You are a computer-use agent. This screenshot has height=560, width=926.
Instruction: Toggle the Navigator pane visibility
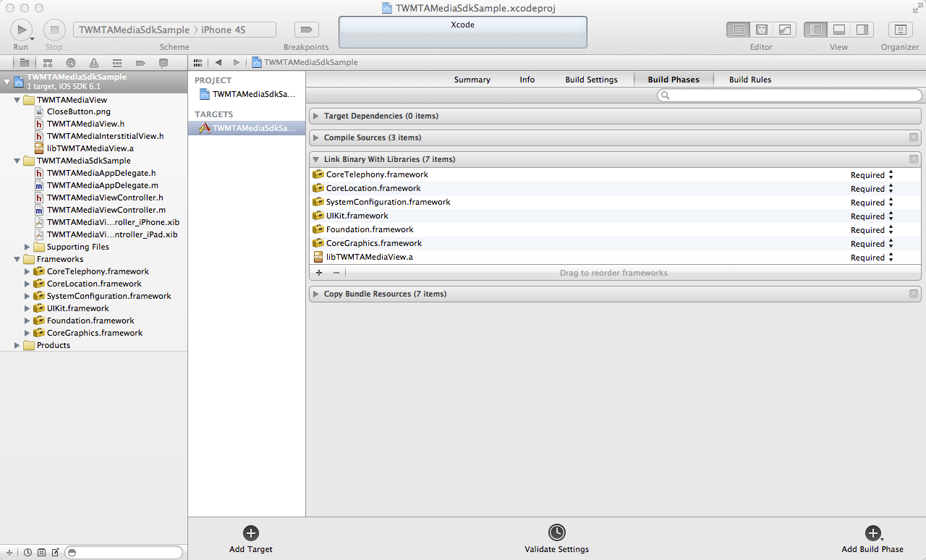coord(816,30)
